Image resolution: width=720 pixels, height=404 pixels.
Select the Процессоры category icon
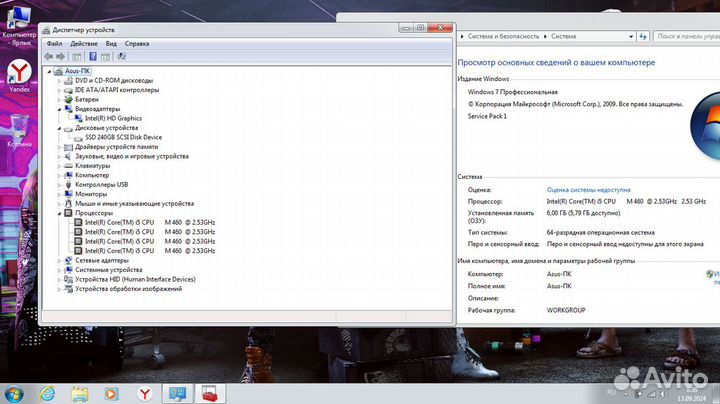pos(68,213)
